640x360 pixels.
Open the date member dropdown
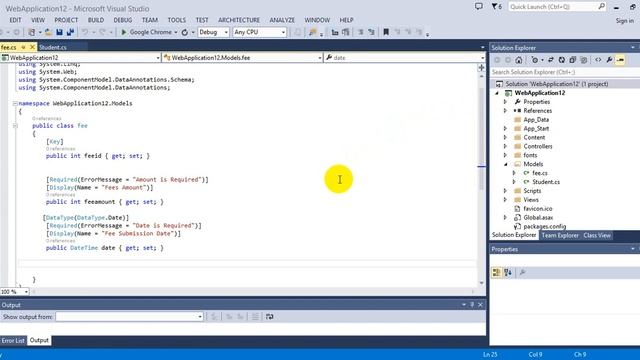point(404,58)
